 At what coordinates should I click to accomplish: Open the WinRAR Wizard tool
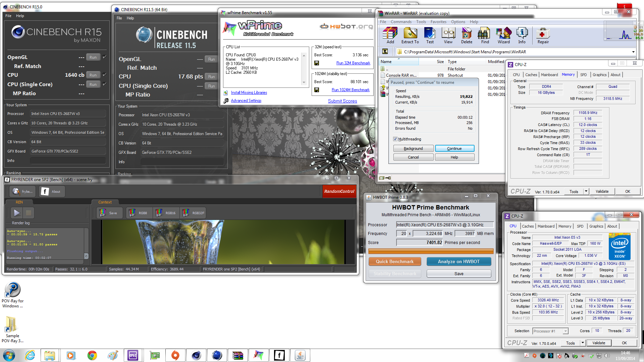(503, 36)
